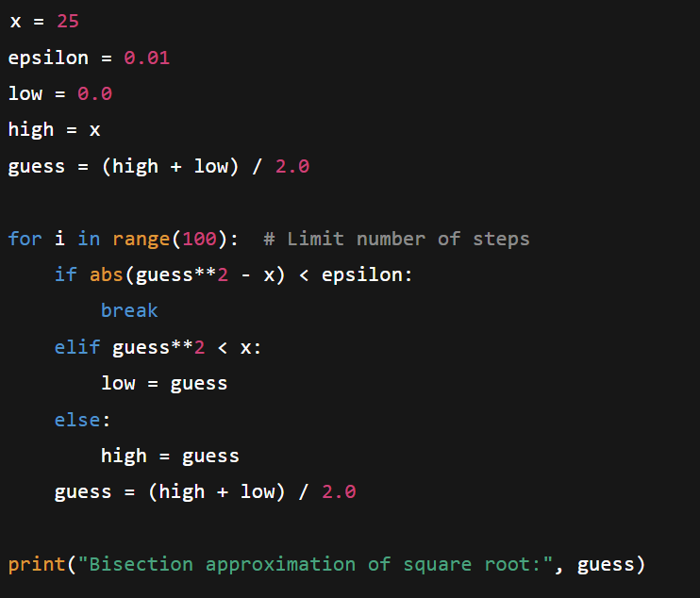Click the first "guess = (high + low)" line
This screenshot has height=598, width=700.
(158, 167)
